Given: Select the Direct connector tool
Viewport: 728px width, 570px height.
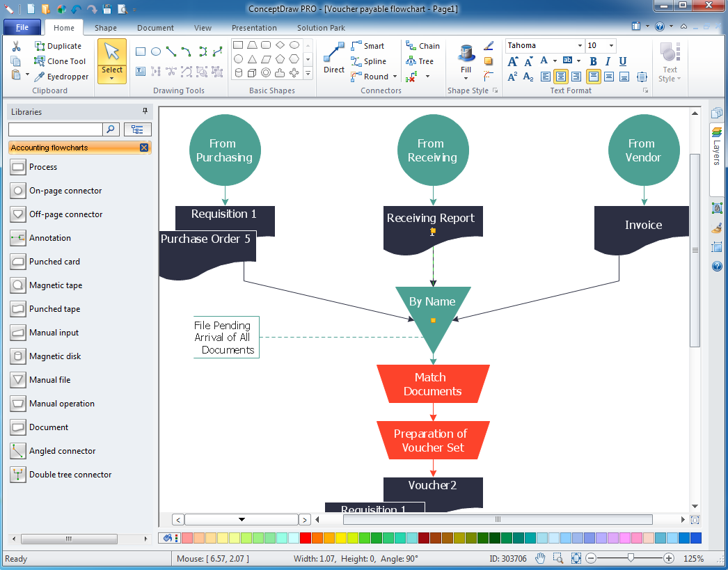Looking at the screenshot, I should pos(333,58).
